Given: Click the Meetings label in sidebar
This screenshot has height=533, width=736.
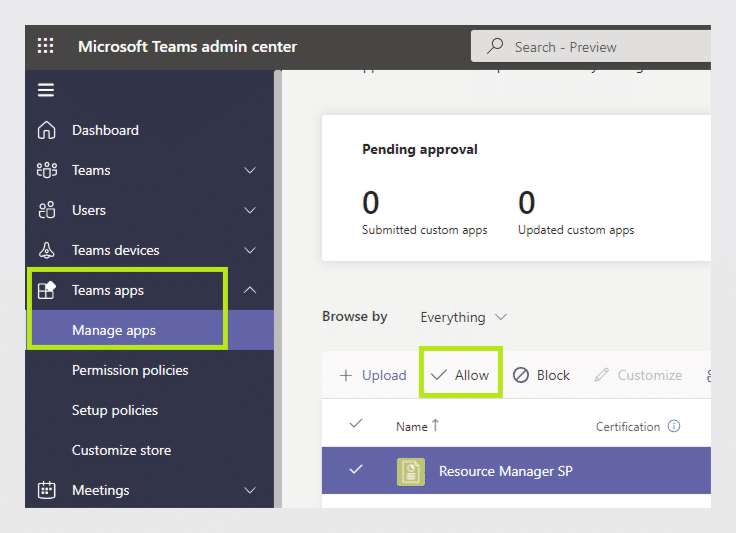Looking at the screenshot, I should pyautogui.click(x=100, y=490).
